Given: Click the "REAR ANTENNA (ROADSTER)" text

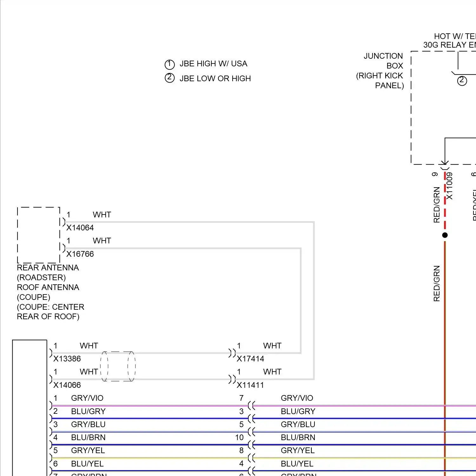Looking at the screenshot, I should [x=48, y=273].
